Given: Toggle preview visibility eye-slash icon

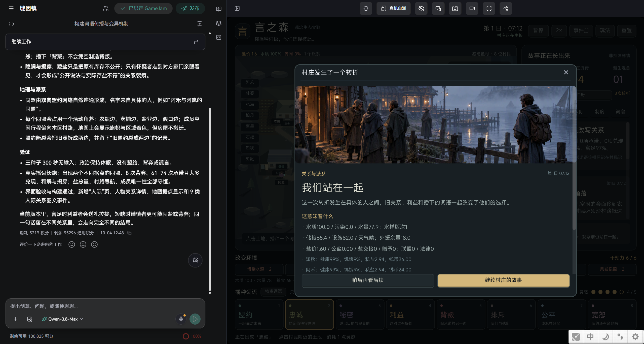Looking at the screenshot, I should point(421,8).
